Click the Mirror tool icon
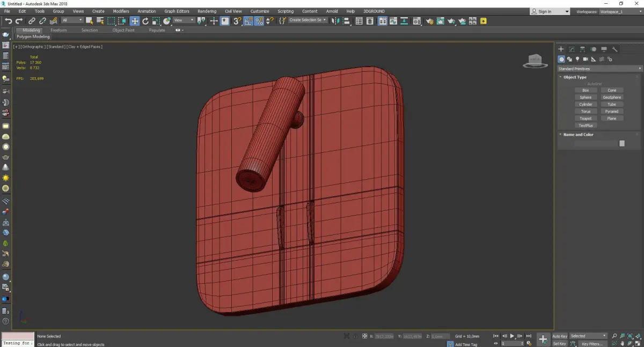 (335, 21)
